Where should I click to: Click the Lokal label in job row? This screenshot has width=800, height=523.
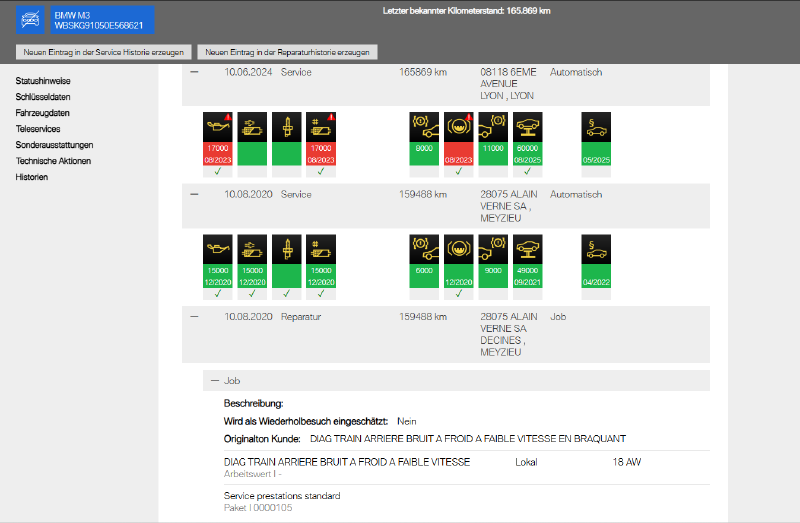tap(526, 462)
